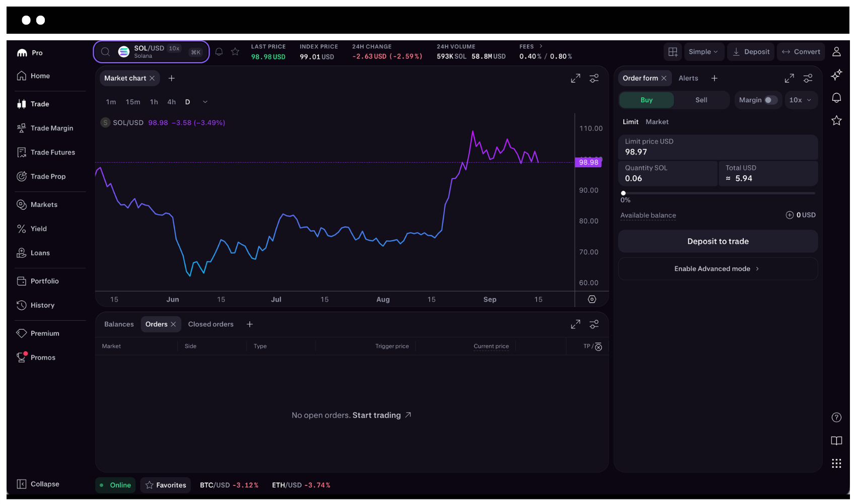Screen dimensions: 856x504
Task: Add SOL/USD to favorites with star icon
Action: (x=235, y=52)
